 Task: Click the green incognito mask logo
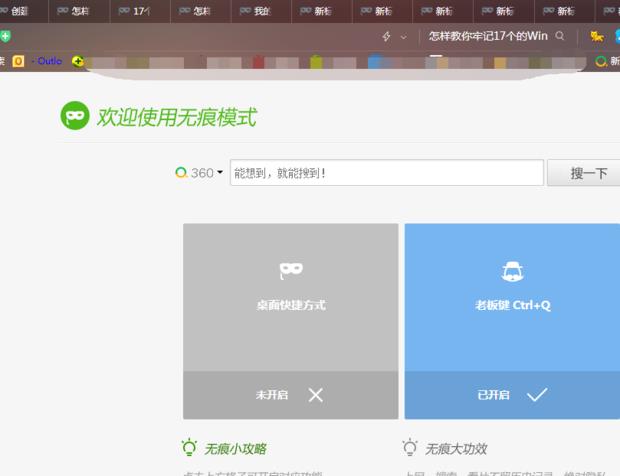tap(75, 116)
